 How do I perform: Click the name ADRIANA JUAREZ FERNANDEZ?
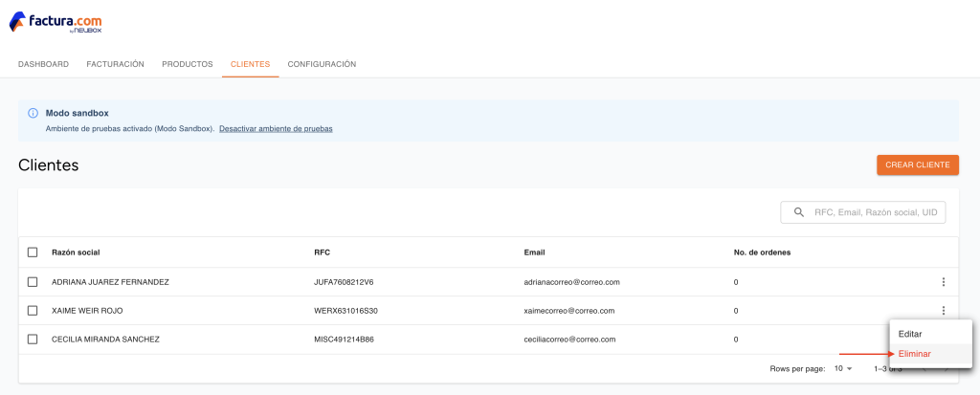(x=110, y=282)
